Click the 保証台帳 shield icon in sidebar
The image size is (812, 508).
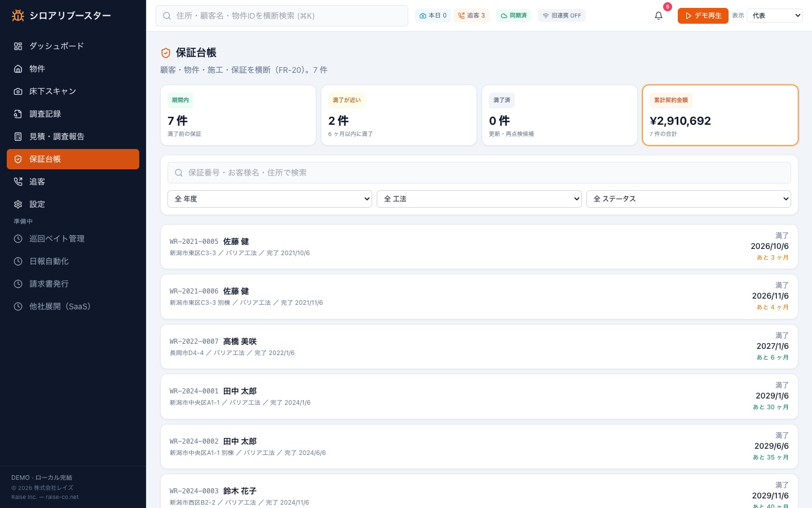click(18, 159)
